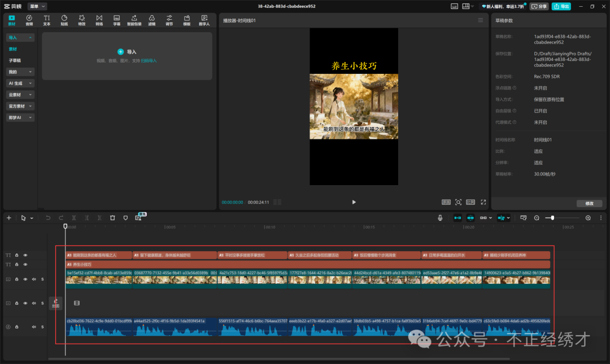
Task: Open the 贴纸 stickers tab
Action: (64, 20)
